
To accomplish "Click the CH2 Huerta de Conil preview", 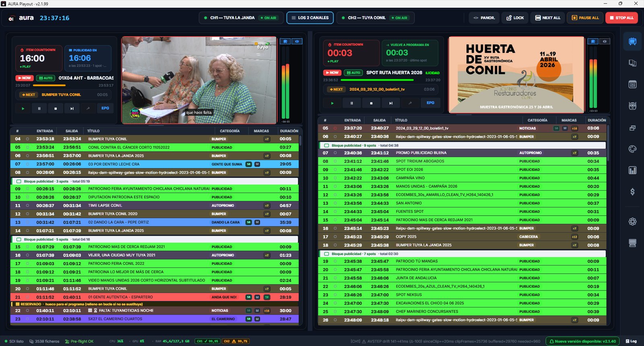I will (516, 75).
